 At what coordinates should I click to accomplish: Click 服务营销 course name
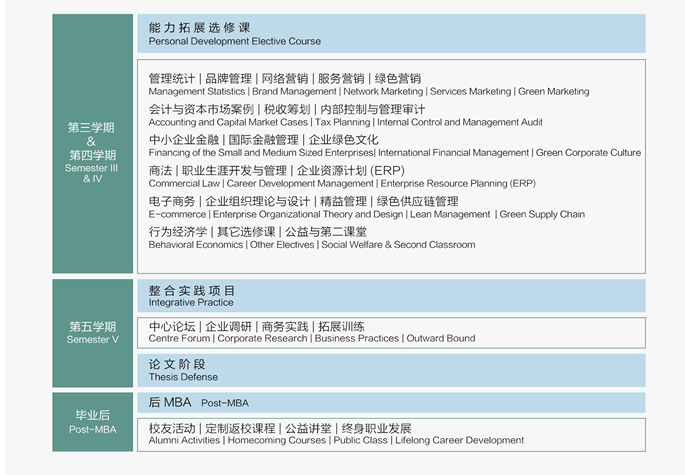(x=341, y=79)
